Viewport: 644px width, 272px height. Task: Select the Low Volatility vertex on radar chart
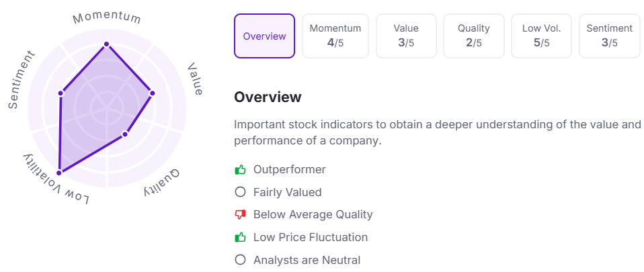(x=59, y=173)
